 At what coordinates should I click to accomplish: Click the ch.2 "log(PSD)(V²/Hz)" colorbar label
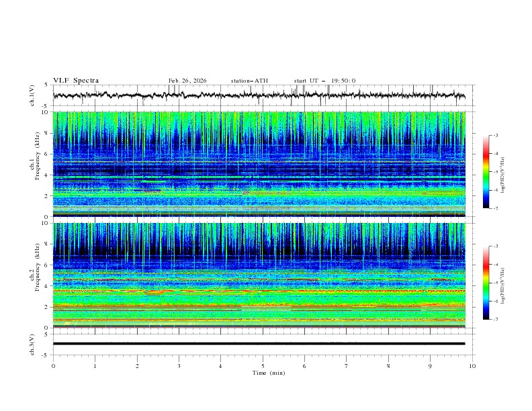tap(503, 286)
